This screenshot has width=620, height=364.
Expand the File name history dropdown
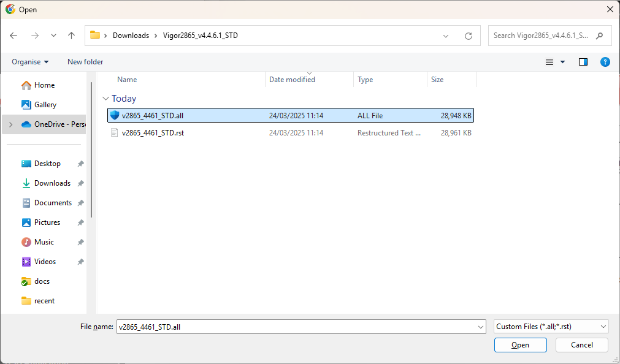click(481, 327)
